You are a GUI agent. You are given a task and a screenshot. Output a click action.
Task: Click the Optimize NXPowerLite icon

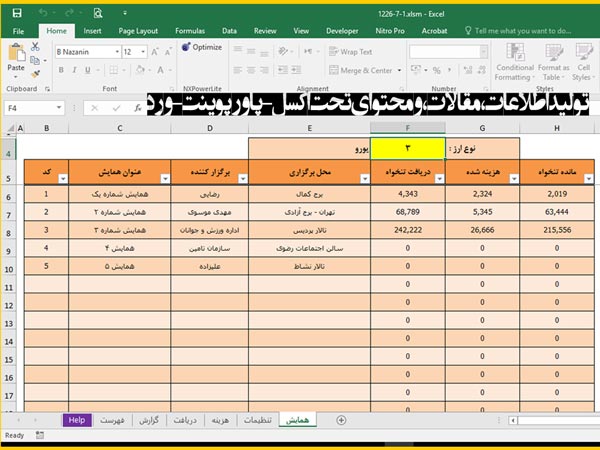(x=186, y=47)
